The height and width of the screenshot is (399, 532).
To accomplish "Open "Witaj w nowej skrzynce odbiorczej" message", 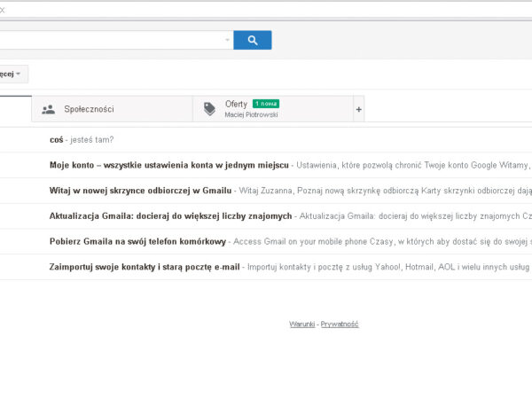I will tap(141, 190).
